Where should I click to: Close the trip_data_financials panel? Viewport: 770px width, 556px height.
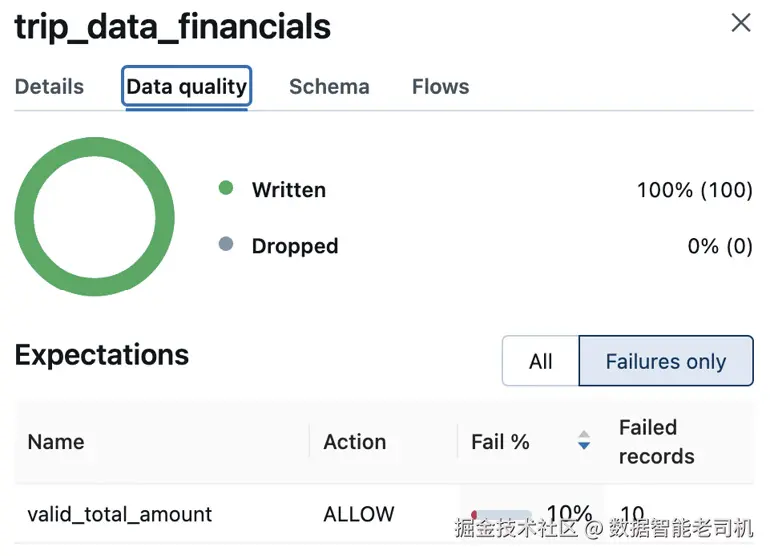click(740, 23)
